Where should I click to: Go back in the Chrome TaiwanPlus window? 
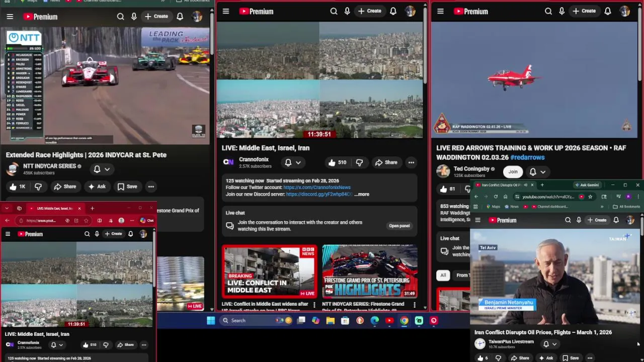pos(476,197)
